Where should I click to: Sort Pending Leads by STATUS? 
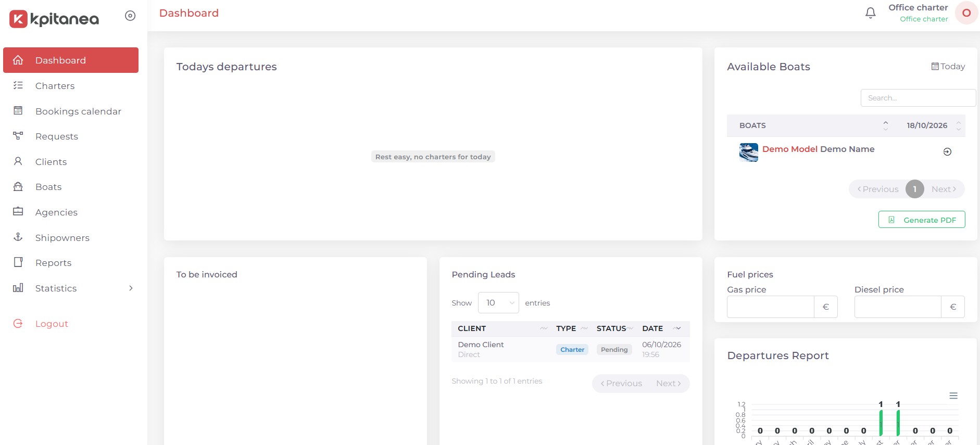614,328
